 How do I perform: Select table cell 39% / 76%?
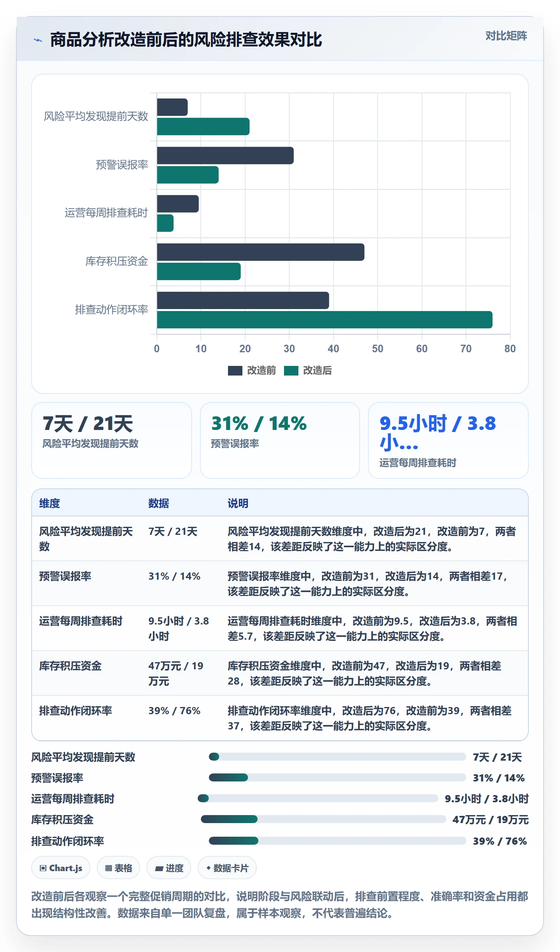coord(174,711)
